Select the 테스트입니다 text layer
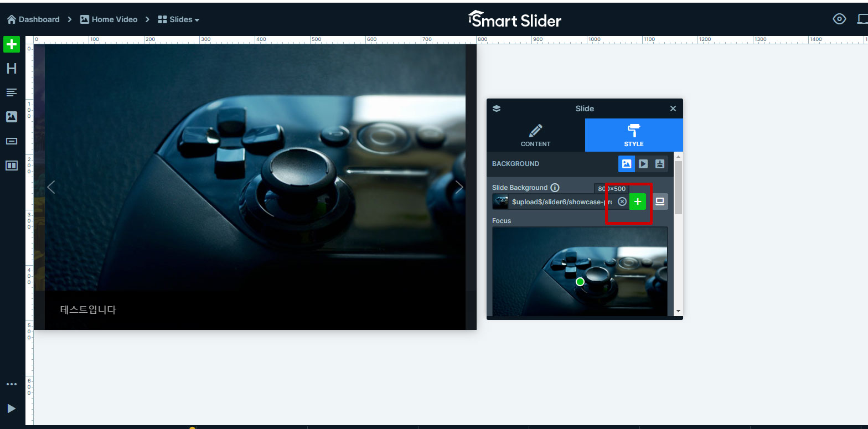 point(88,309)
